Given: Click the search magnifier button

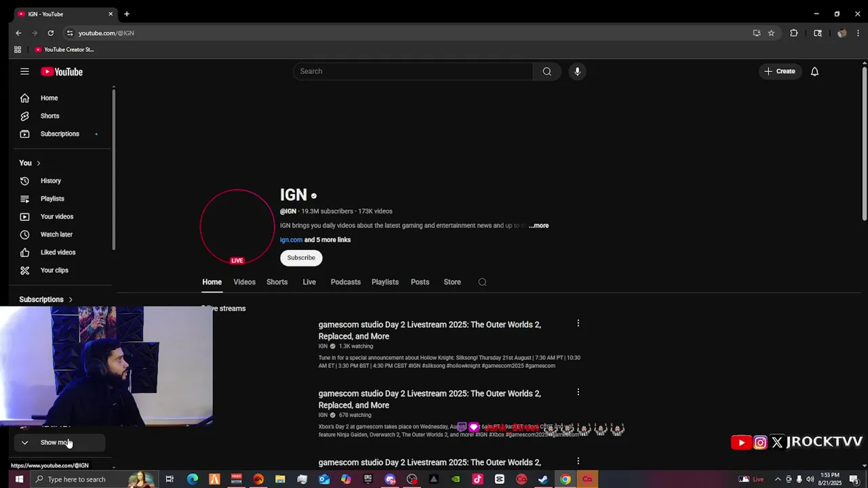Looking at the screenshot, I should [547, 71].
